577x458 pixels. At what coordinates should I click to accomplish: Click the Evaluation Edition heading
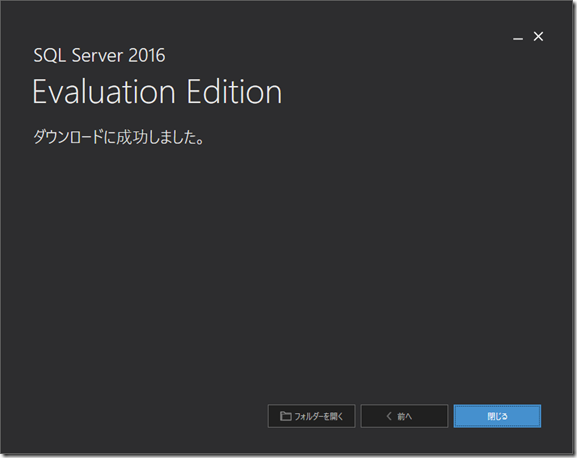pyautogui.click(x=157, y=92)
